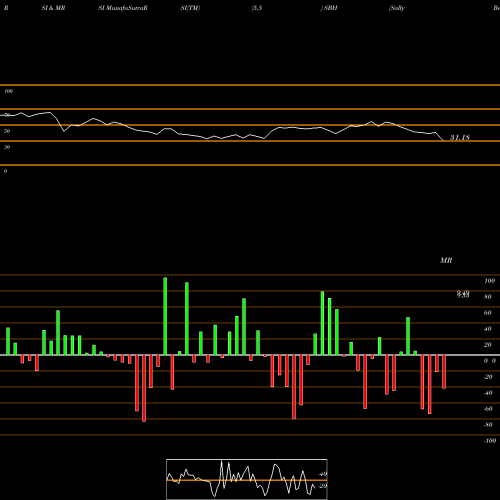Click the last red bar in MR histogram
Viewport: 500px width, 500px height.
coord(444,372)
